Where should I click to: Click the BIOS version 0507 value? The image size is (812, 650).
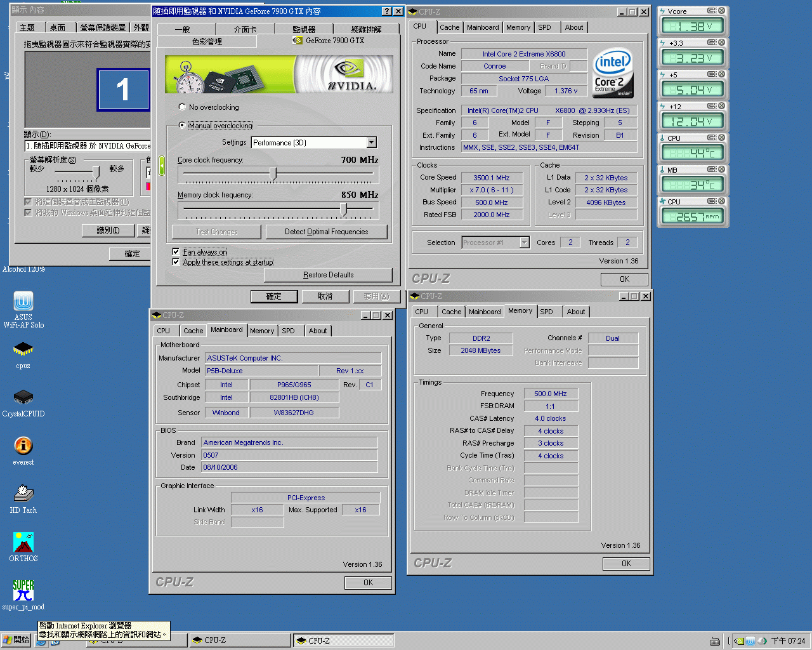(289, 455)
